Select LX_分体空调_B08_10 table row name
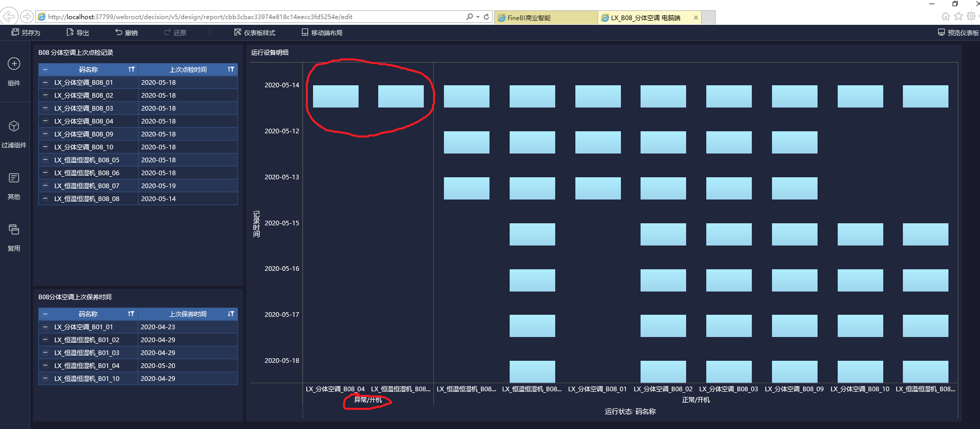 coord(84,147)
